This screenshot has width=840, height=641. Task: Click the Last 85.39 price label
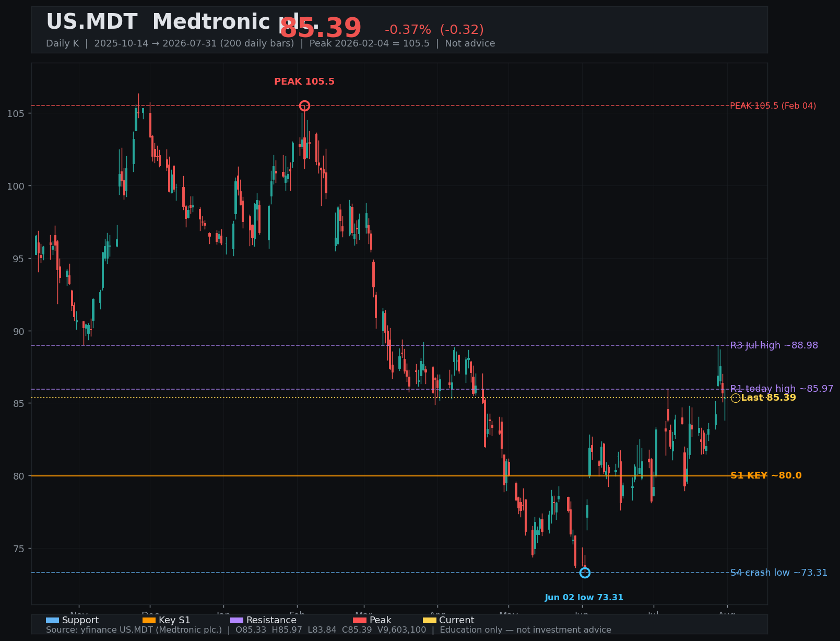(768, 398)
